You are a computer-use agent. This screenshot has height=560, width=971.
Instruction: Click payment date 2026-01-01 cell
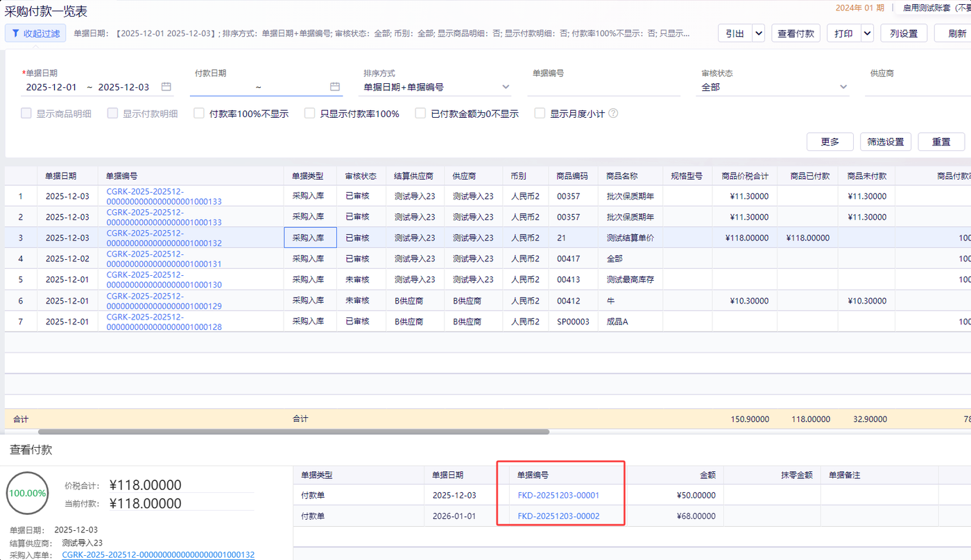454,516
